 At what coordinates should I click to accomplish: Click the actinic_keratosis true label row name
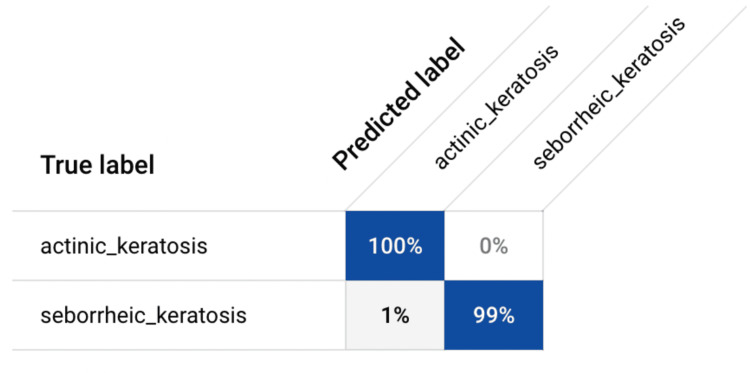124,247
